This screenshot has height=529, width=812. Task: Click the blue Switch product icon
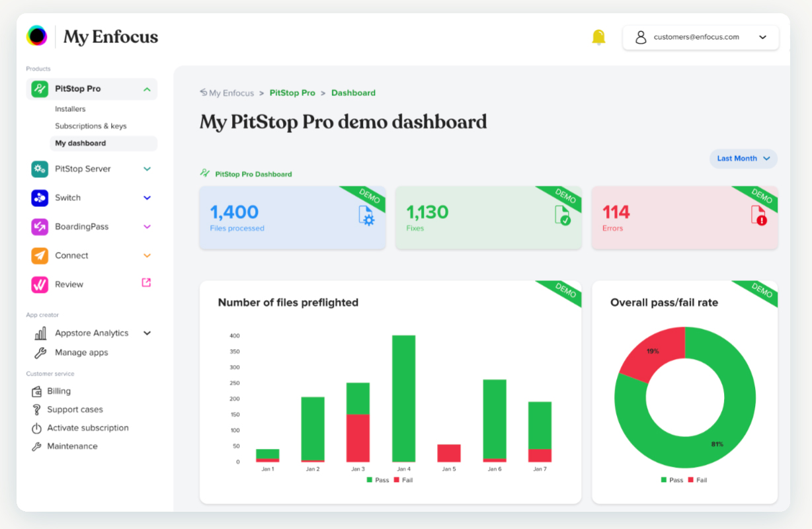[x=40, y=198]
